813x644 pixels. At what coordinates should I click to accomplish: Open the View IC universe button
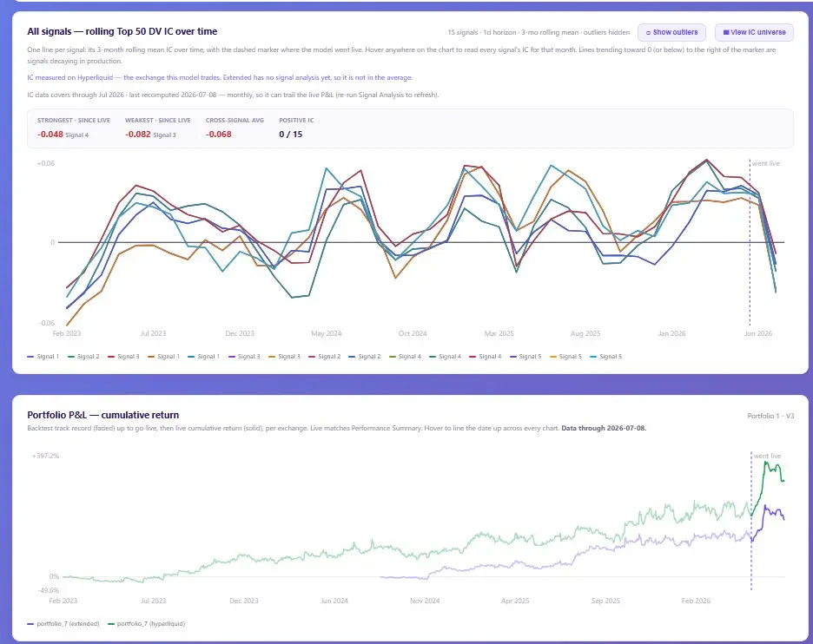click(754, 32)
